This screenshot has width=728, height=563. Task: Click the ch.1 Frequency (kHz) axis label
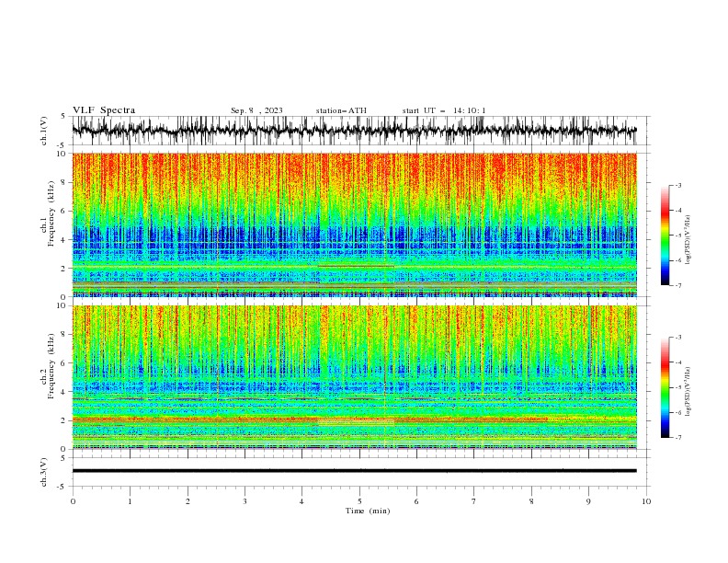click(48, 213)
